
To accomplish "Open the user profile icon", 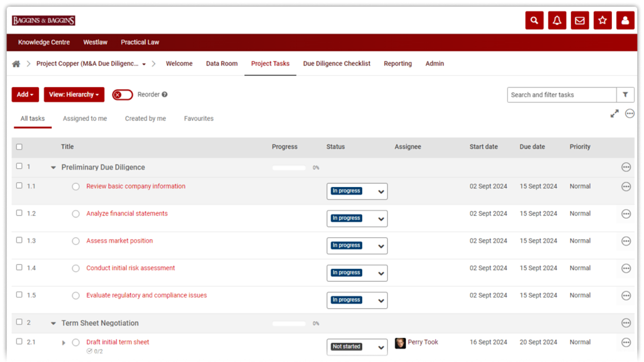I will pyautogui.click(x=625, y=21).
